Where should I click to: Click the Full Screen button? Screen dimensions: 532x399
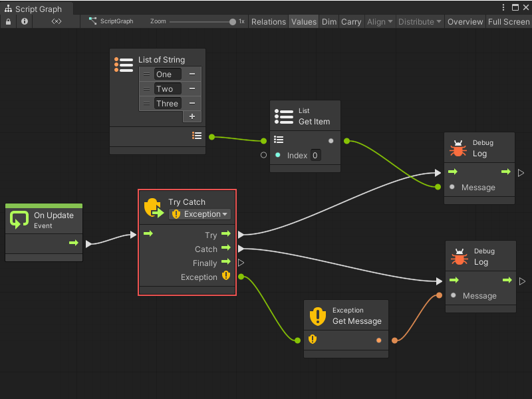tap(508, 21)
